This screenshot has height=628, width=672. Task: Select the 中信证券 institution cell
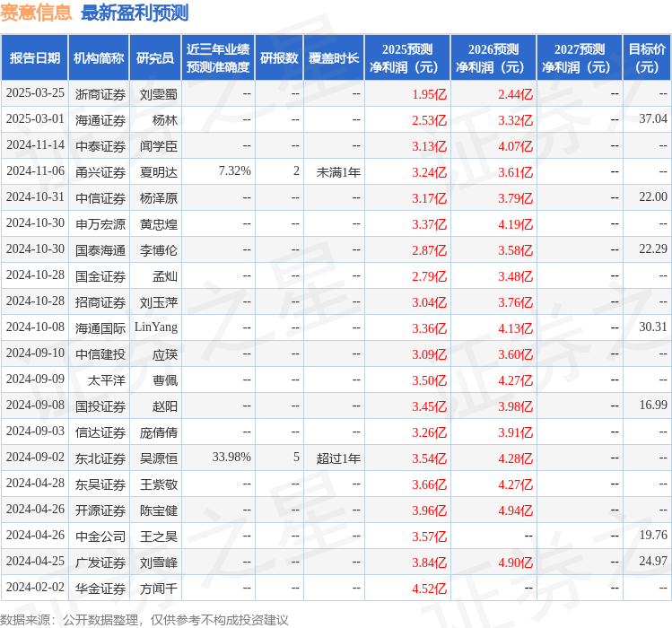pos(100,198)
